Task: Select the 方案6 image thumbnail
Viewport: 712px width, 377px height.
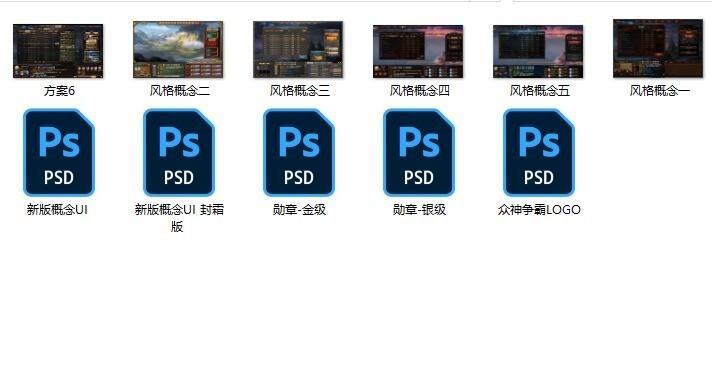Action: pos(58,51)
